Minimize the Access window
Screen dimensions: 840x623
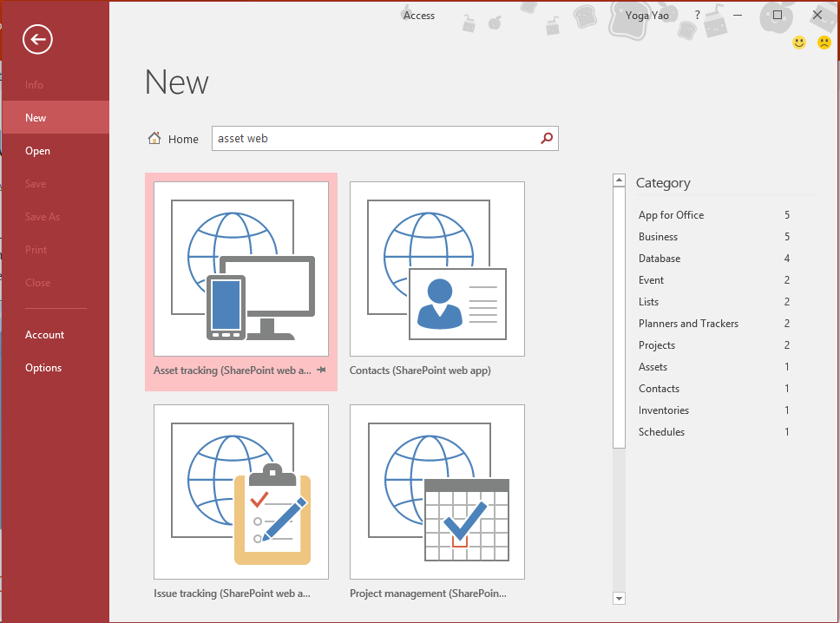(x=738, y=15)
